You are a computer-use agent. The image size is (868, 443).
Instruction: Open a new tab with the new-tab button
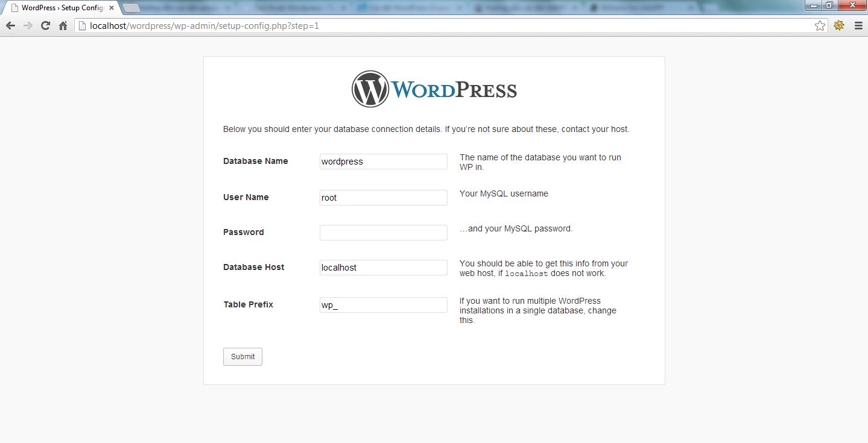(131, 8)
